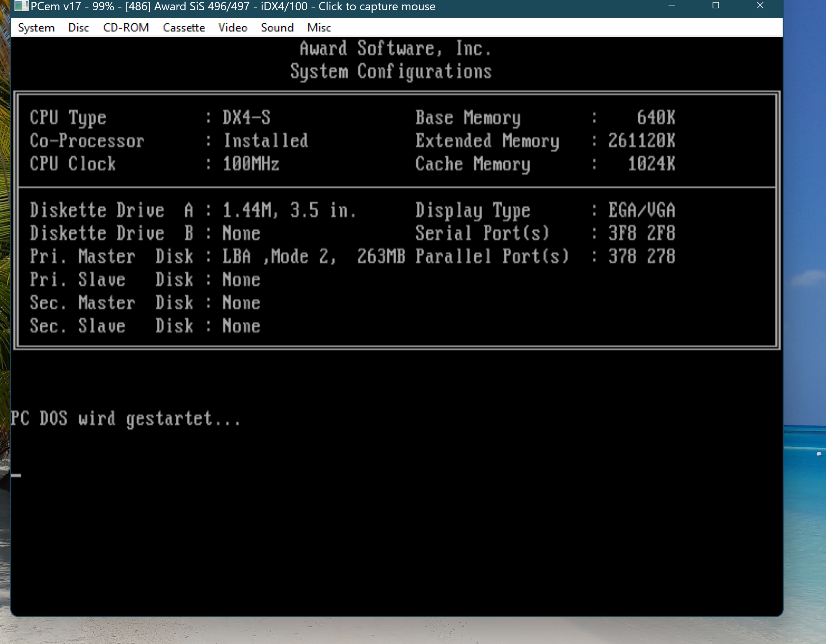Open the Sound menu

(x=277, y=28)
